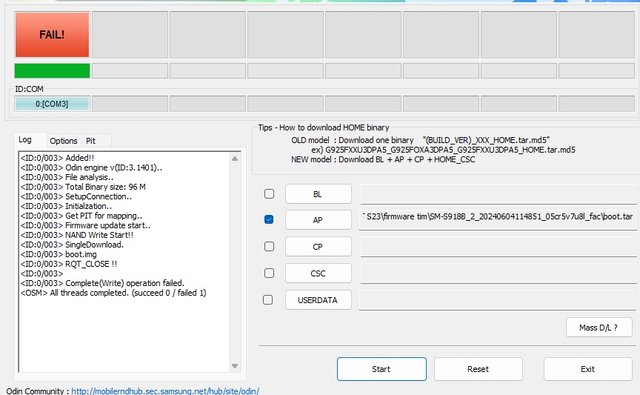Click log line 'Get PIT for mapping..'
The height and width of the screenshot is (395, 640).
(x=82, y=216)
